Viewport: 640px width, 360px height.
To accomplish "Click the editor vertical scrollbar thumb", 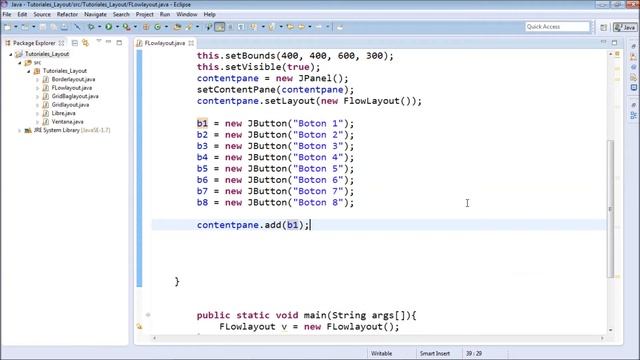I will click(611, 209).
